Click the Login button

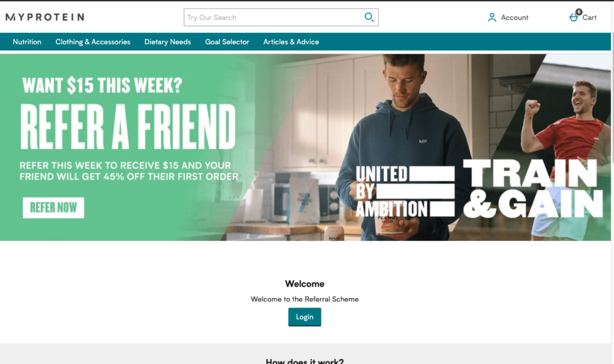[x=305, y=317]
